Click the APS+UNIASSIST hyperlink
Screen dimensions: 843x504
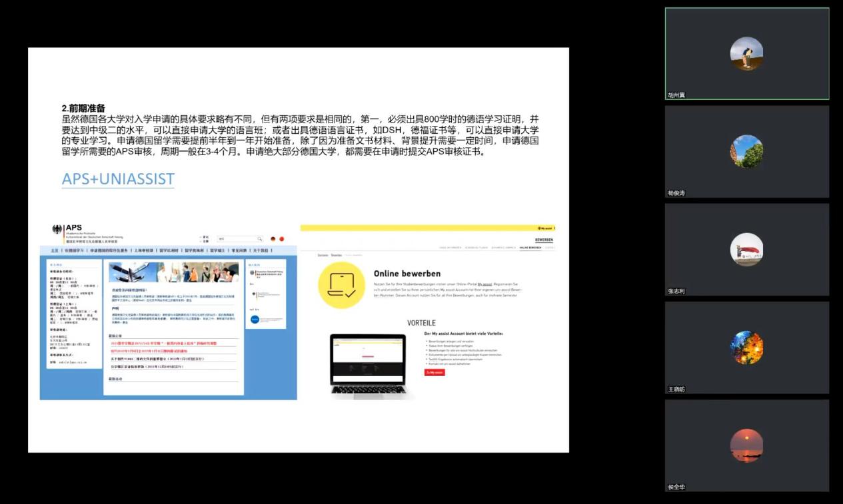118,178
